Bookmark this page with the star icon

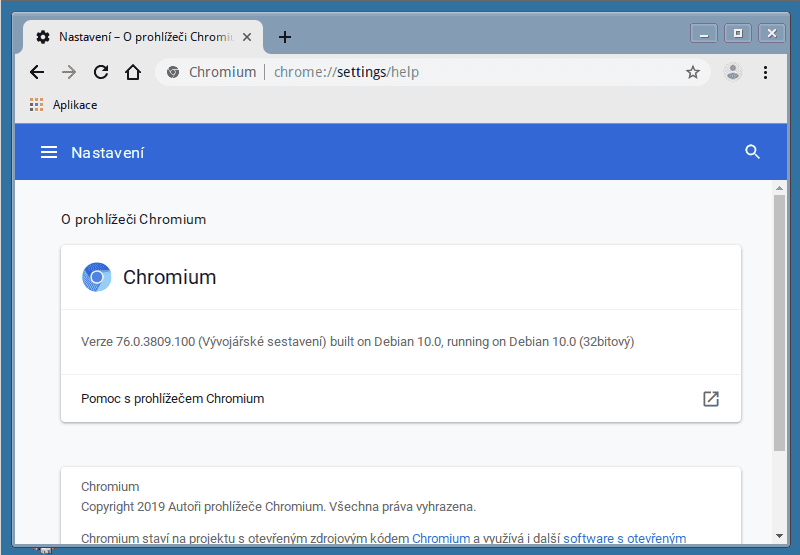[x=692, y=72]
